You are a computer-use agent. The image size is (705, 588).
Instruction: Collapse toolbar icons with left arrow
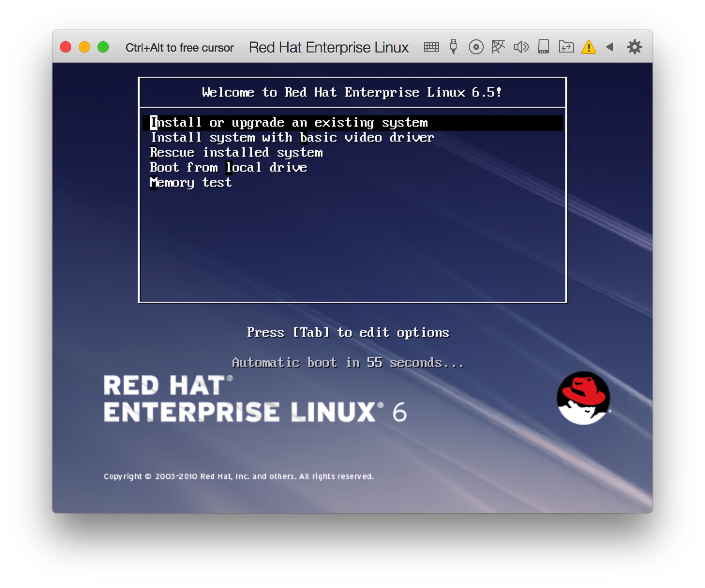tap(610, 47)
